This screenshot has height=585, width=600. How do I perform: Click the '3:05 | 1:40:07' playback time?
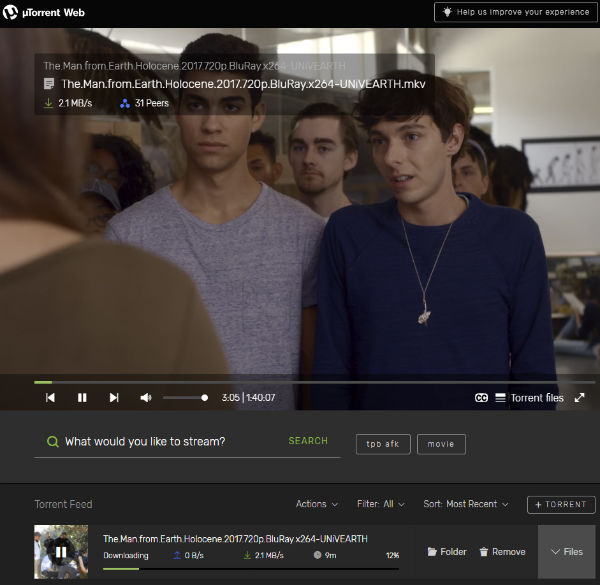pyautogui.click(x=248, y=398)
